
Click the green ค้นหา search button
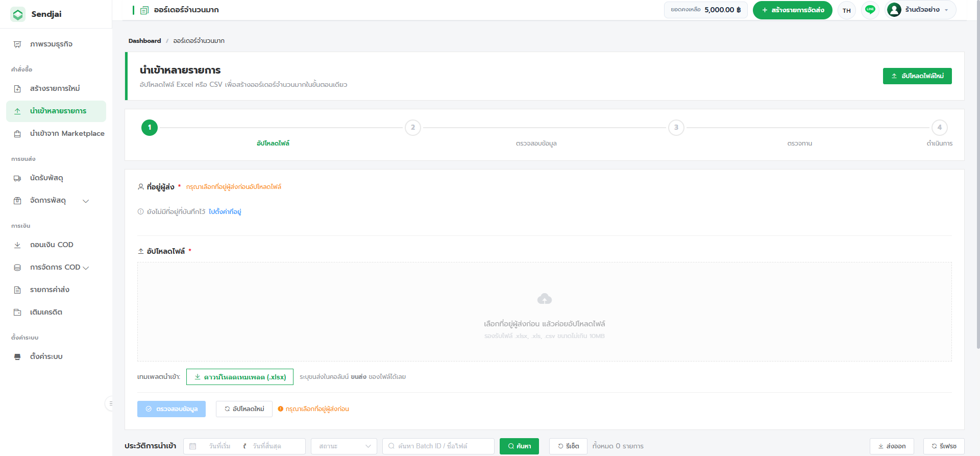pyautogui.click(x=520, y=446)
